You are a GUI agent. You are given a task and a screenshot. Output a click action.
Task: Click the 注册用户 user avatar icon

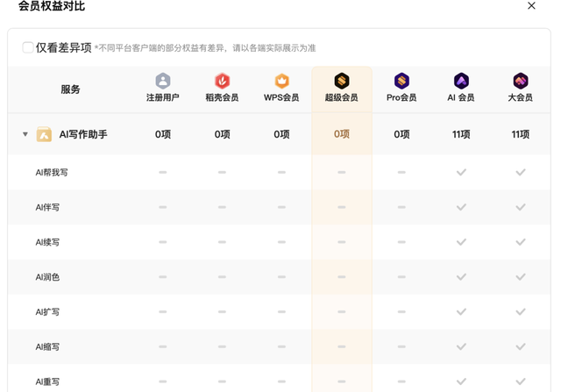pos(162,81)
